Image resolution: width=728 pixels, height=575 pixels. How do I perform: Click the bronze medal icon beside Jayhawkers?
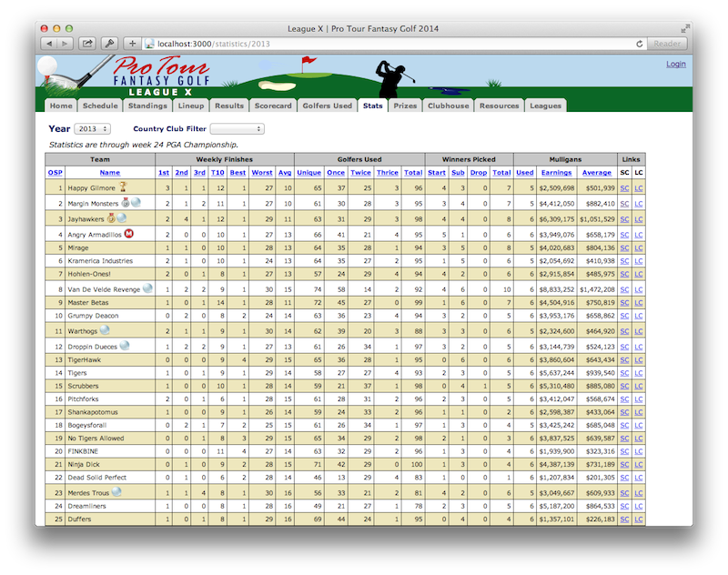pos(111,218)
